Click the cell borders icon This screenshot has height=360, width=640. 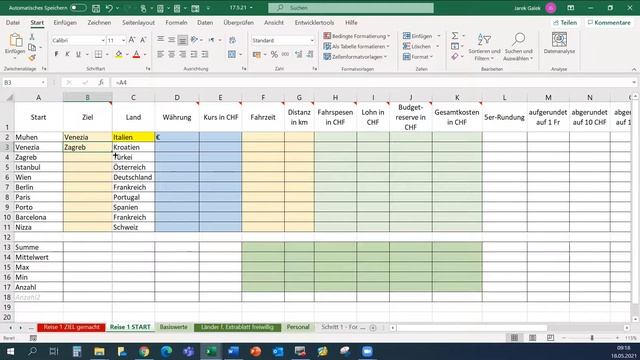98,54
